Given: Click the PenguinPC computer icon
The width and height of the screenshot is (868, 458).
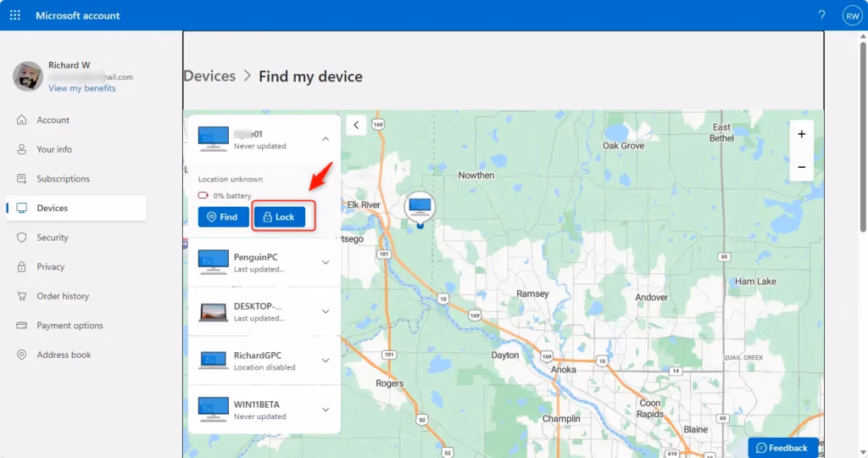Looking at the screenshot, I should click(213, 262).
